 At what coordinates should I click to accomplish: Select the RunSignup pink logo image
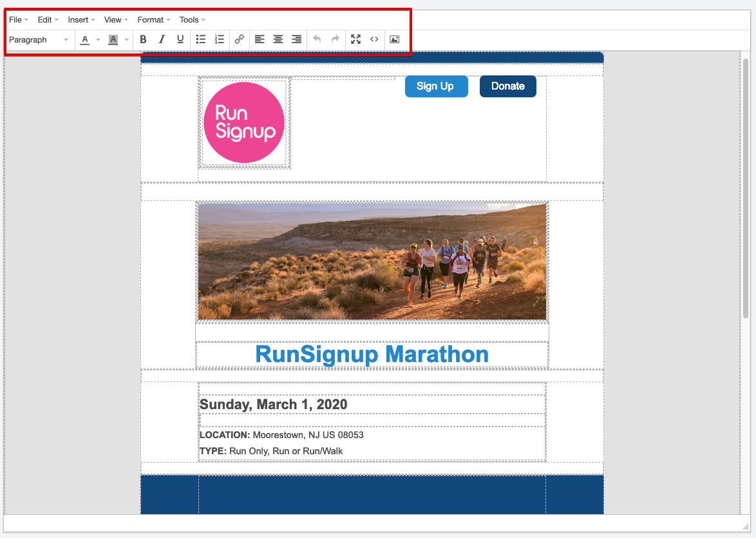point(244,122)
